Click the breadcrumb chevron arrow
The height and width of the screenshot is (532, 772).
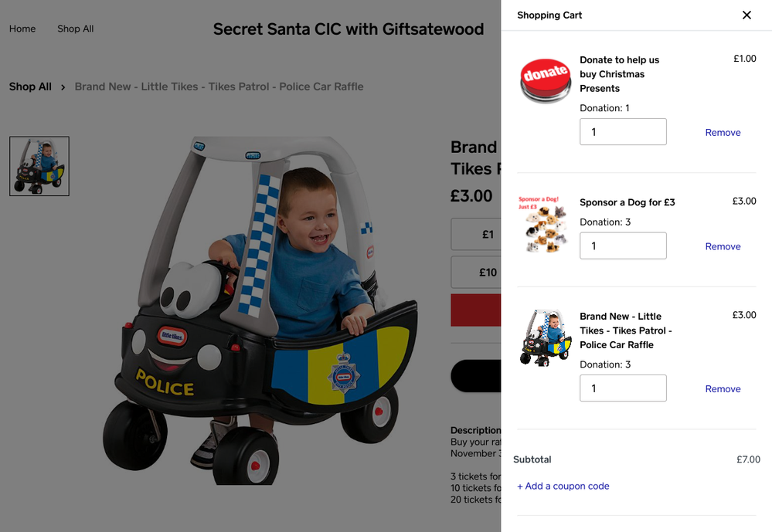pyautogui.click(x=63, y=87)
